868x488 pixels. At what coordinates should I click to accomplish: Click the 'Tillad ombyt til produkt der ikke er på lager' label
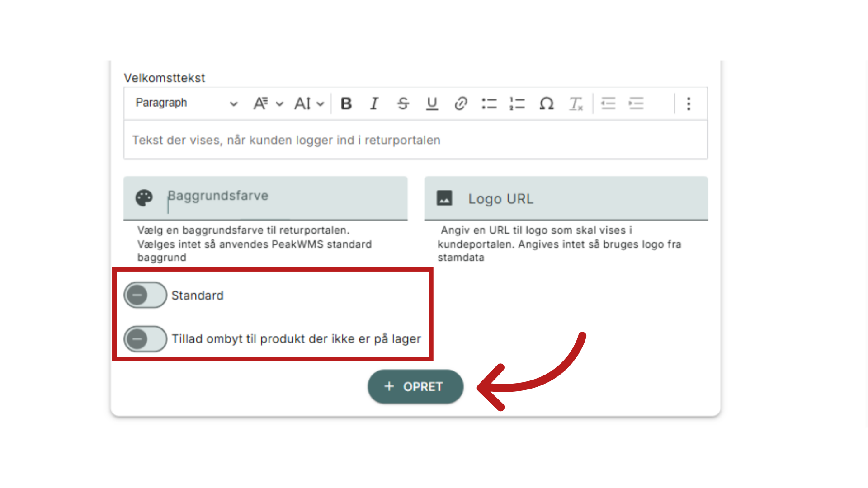(296, 339)
